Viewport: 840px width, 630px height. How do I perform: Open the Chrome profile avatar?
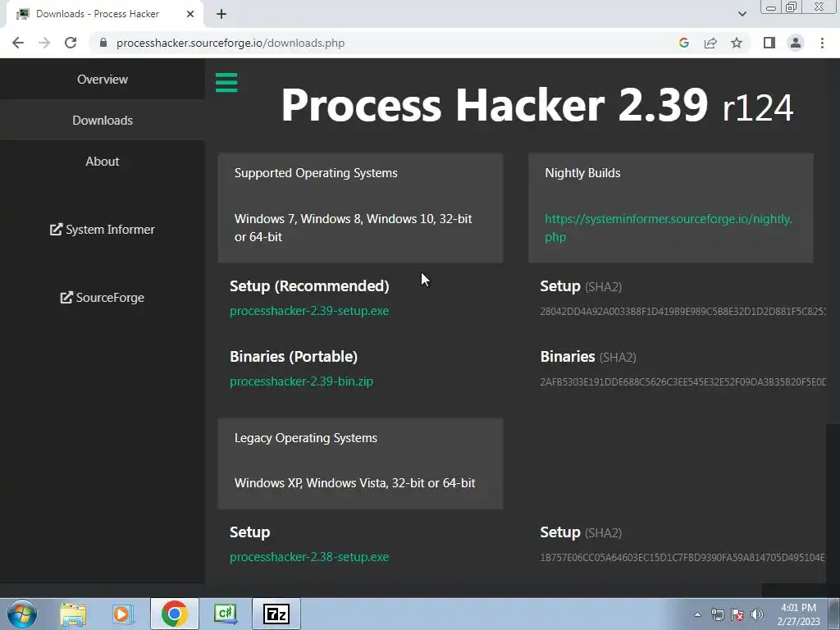point(796,43)
